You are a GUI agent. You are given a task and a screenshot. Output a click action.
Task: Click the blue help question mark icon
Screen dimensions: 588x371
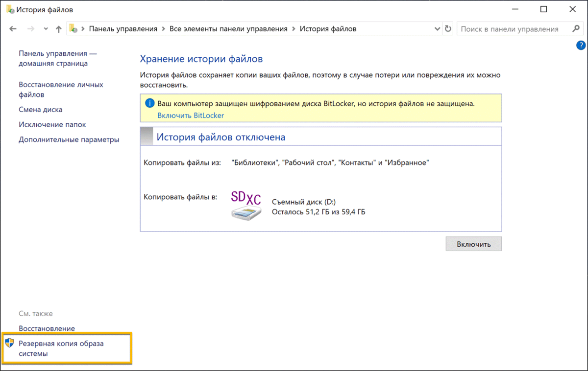(x=581, y=45)
